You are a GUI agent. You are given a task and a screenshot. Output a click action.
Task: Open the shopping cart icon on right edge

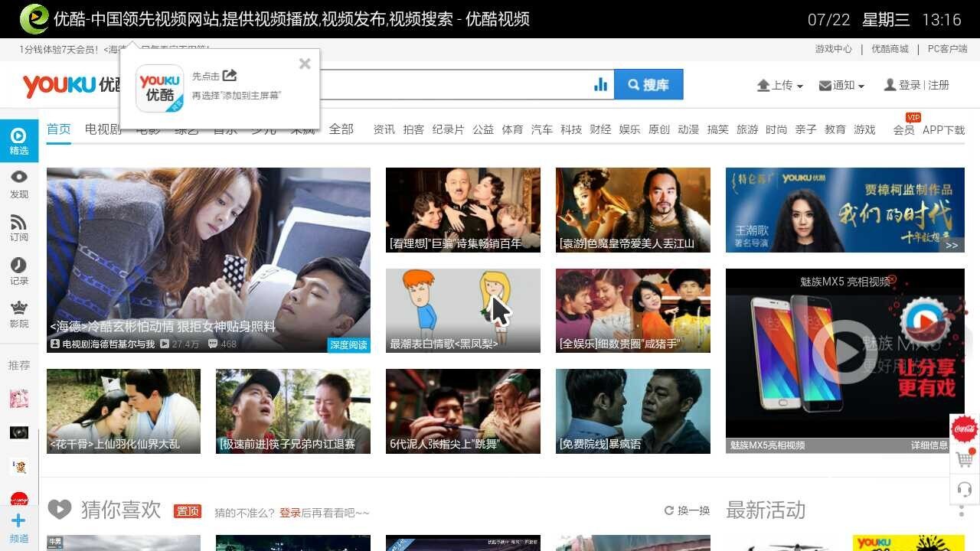pos(965,460)
